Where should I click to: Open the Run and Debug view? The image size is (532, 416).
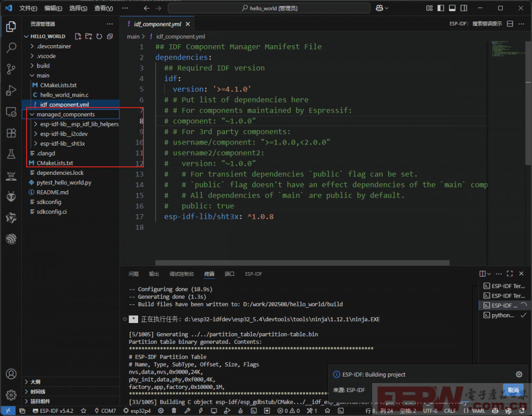pyautogui.click(x=11, y=90)
